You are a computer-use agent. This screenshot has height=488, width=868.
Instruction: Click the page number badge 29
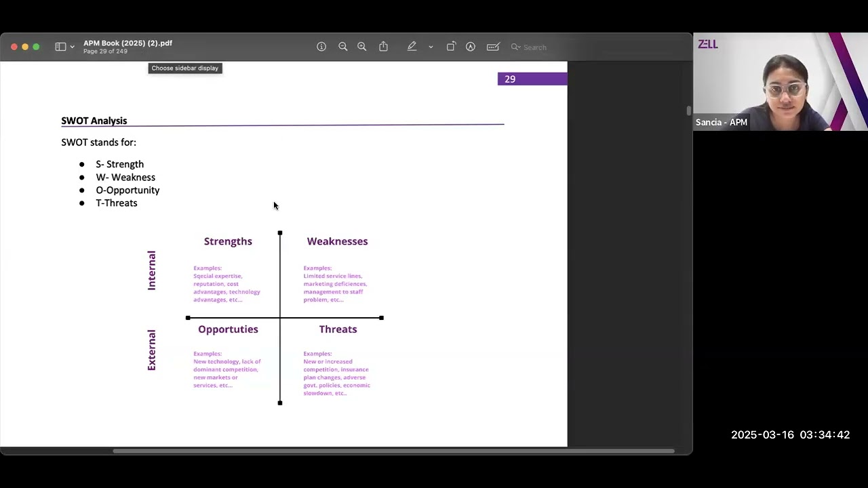532,79
